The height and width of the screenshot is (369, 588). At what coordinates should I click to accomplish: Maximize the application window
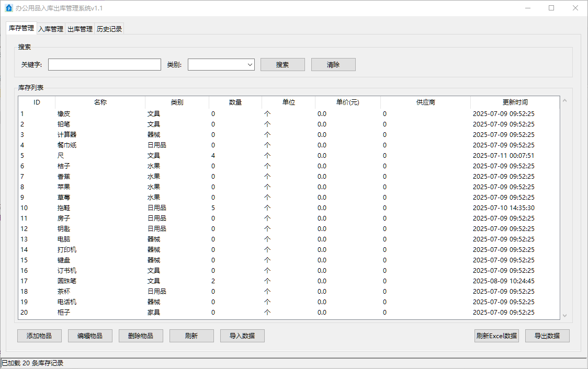pyautogui.click(x=551, y=8)
